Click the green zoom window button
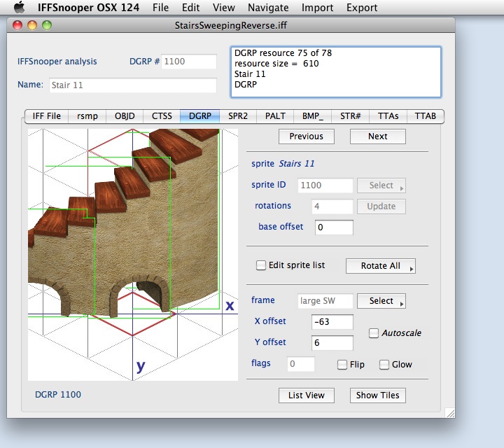 point(47,25)
